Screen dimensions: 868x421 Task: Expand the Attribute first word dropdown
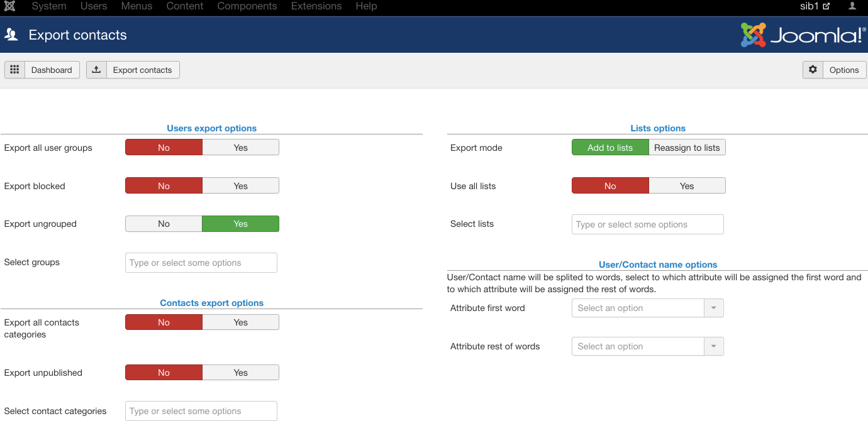(x=647, y=308)
